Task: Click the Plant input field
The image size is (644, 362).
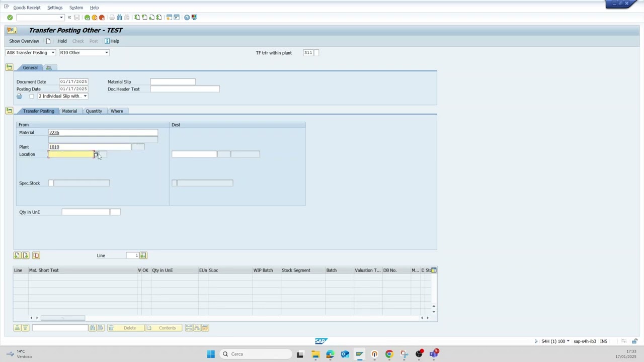Action: click(x=90, y=147)
